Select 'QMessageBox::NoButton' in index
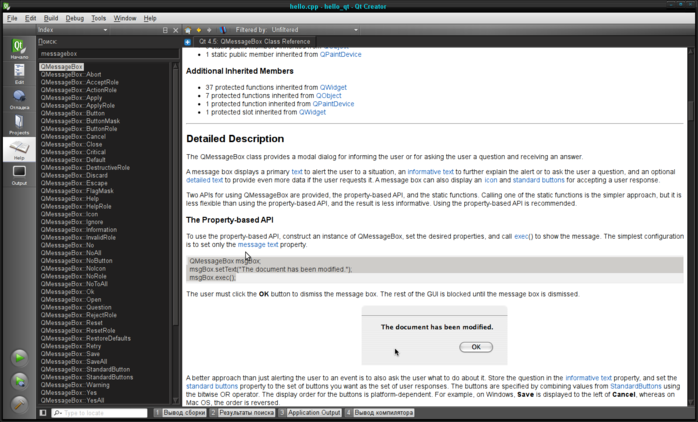 point(76,260)
